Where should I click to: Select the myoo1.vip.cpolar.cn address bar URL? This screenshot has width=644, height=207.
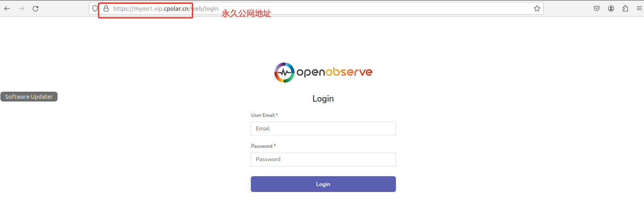[166, 9]
